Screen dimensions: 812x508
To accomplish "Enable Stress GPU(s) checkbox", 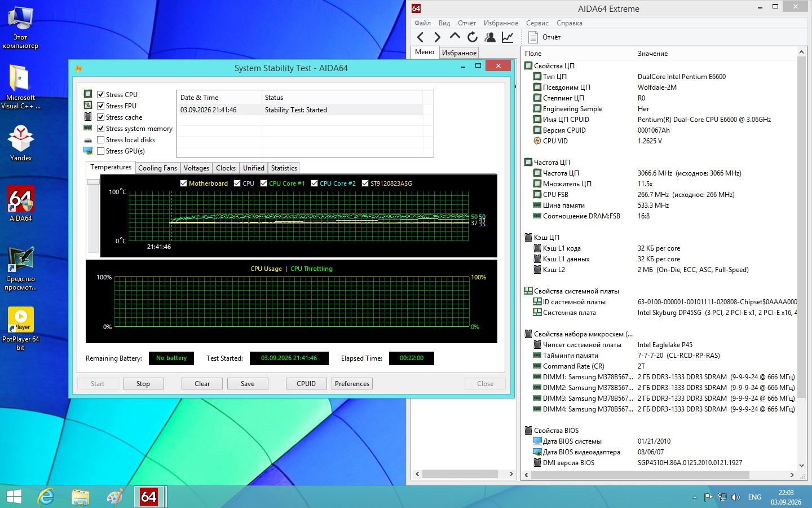I will tap(100, 151).
